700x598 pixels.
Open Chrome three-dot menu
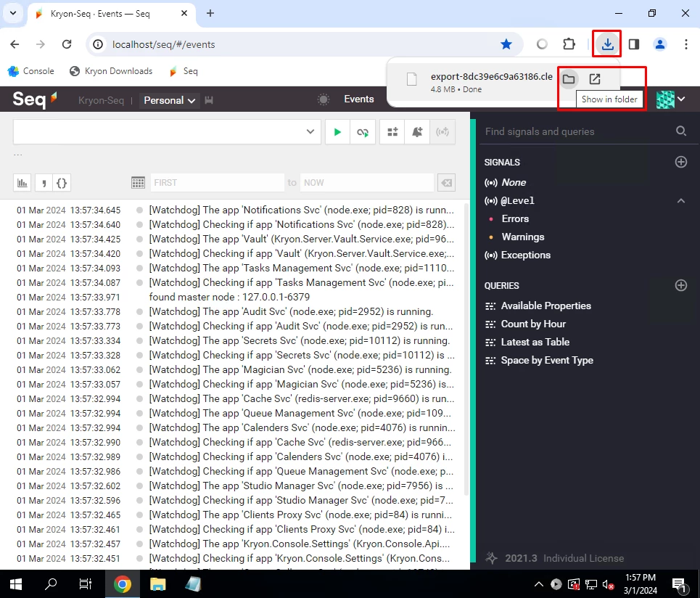click(x=685, y=44)
